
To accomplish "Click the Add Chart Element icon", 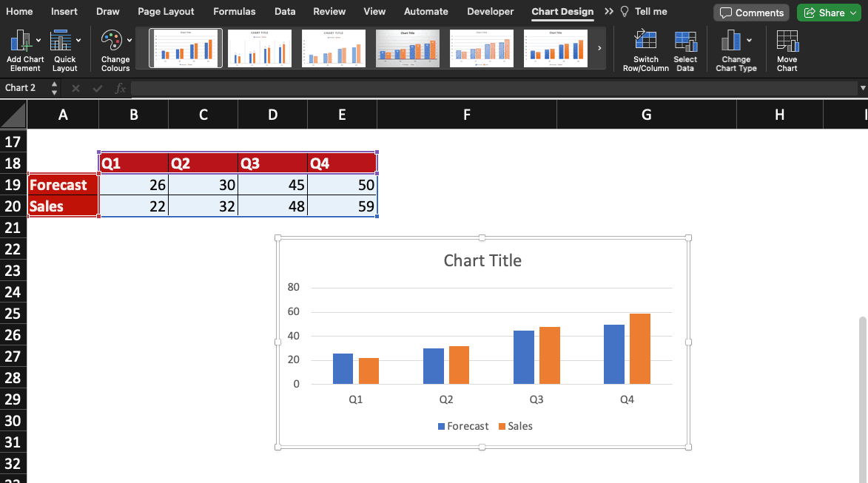I will click(x=20, y=41).
